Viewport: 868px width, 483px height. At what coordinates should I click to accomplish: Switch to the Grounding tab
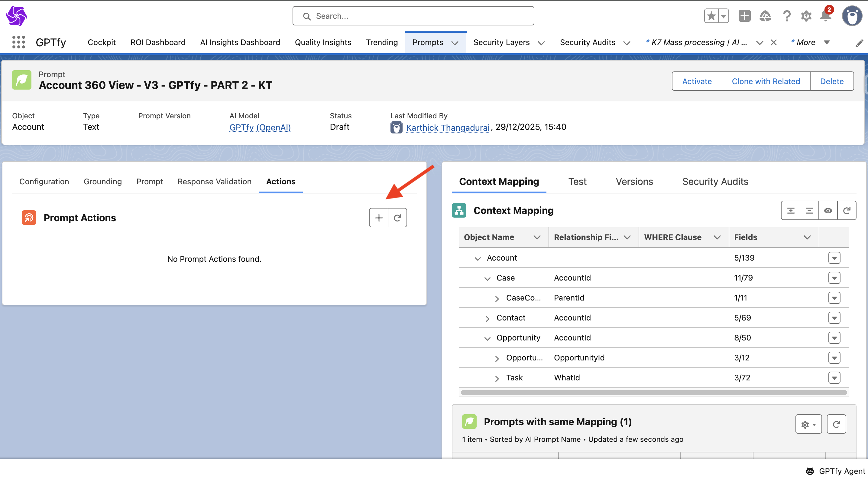[102, 182]
